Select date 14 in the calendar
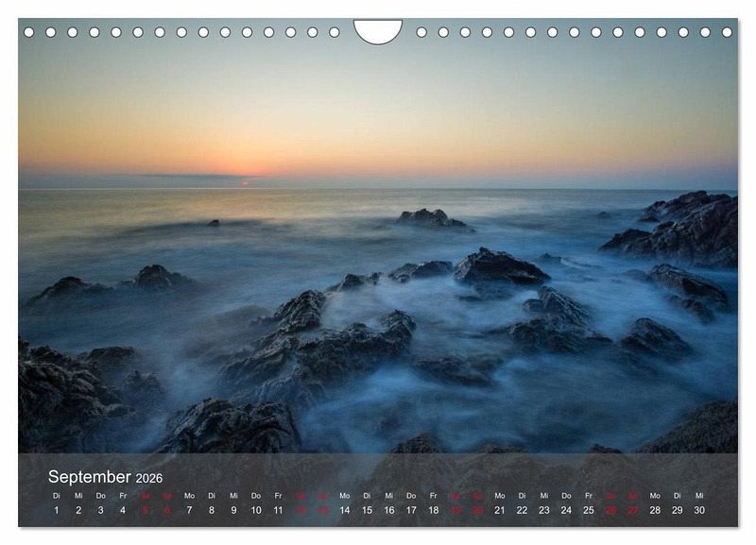The height and width of the screenshot is (545, 756). pyautogui.click(x=344, y=510)
